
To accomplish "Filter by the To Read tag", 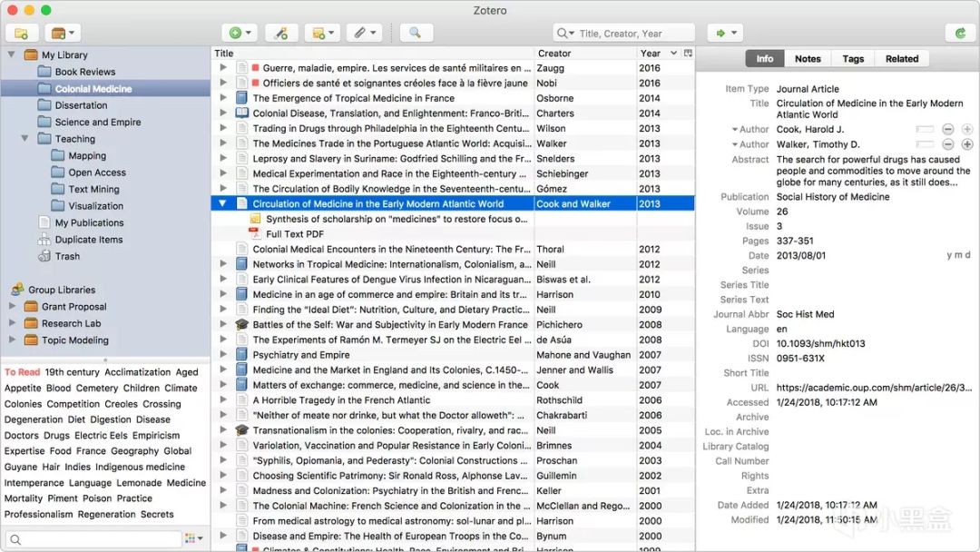I will tap(22, 372).
